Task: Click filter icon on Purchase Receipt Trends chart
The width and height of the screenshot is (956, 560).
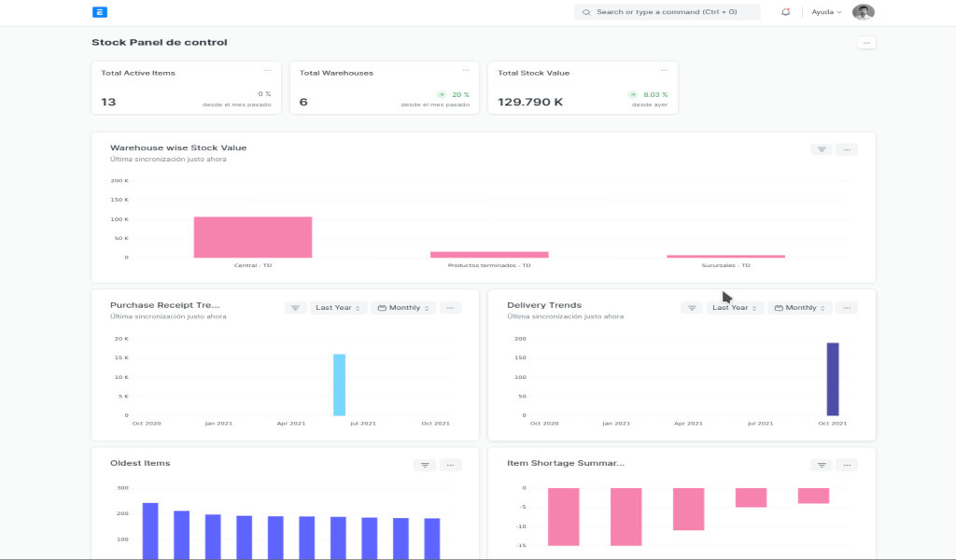Action: coord(295,308)
